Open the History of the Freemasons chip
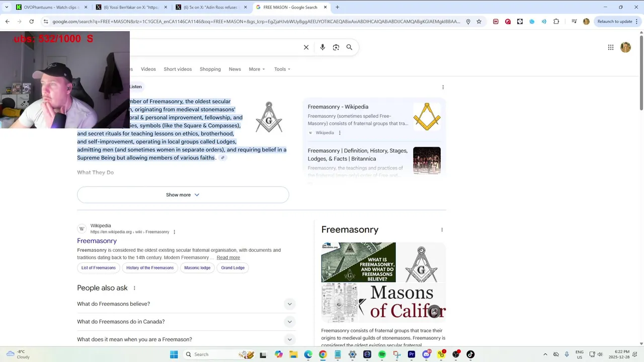 point(150,268)
